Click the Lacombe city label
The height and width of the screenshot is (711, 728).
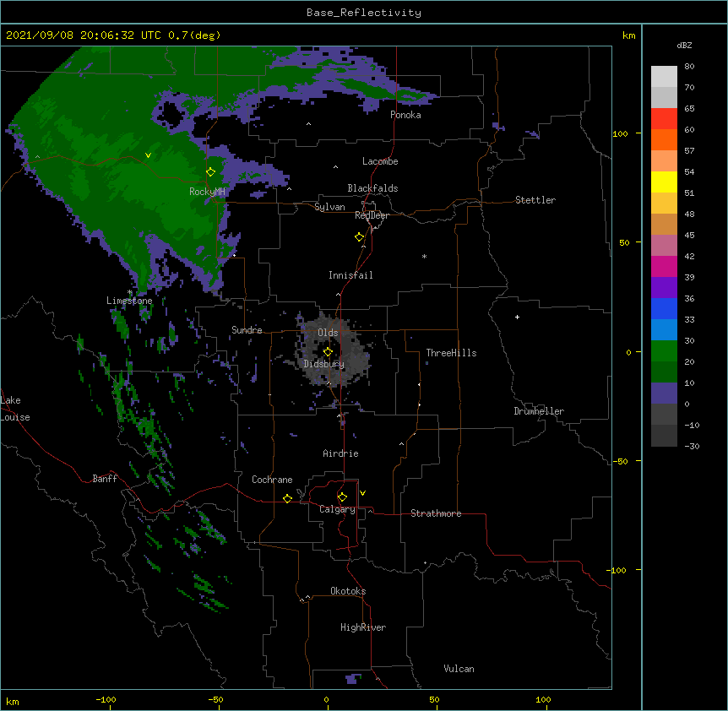[380, 161]
